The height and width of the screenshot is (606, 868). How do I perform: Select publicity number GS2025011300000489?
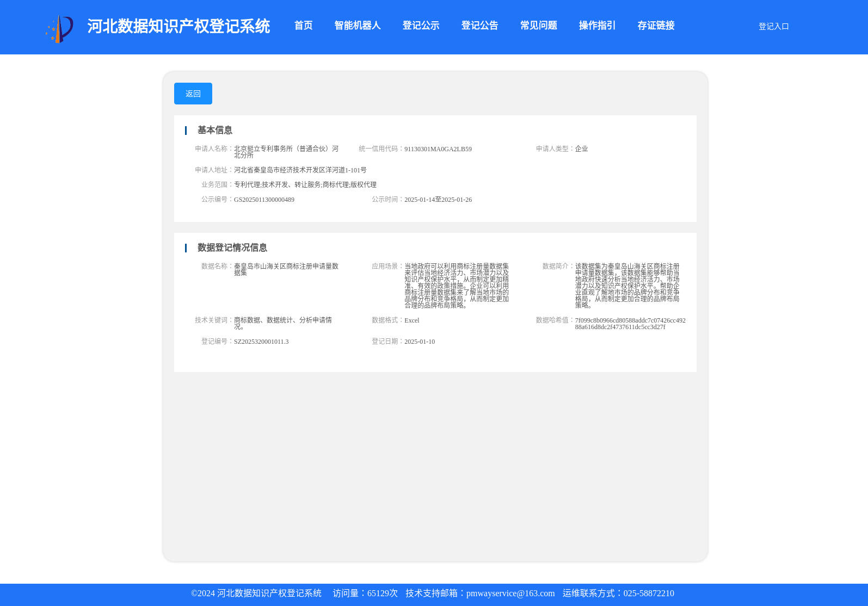(x=264, y=200)
